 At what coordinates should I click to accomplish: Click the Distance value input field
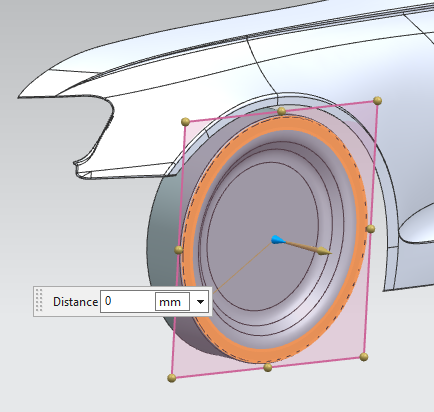128,301
